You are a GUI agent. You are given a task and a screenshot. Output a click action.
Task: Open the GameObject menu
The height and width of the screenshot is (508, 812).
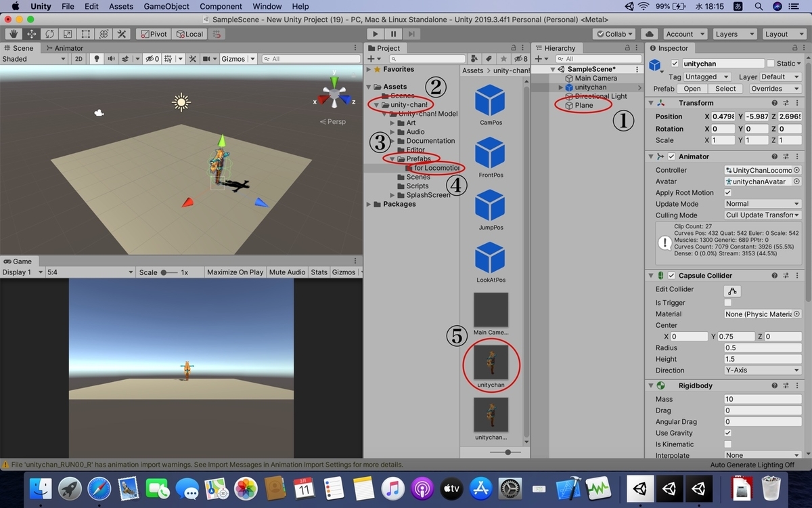[167, 6]
